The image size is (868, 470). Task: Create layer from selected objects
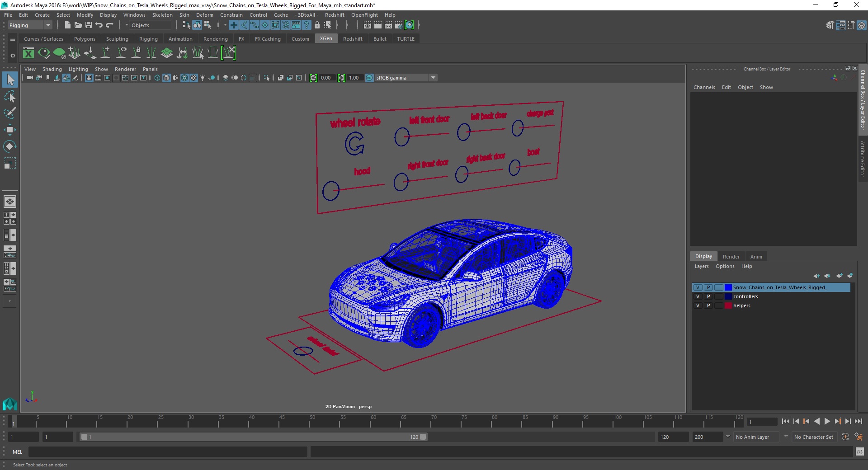click(850, 276)
